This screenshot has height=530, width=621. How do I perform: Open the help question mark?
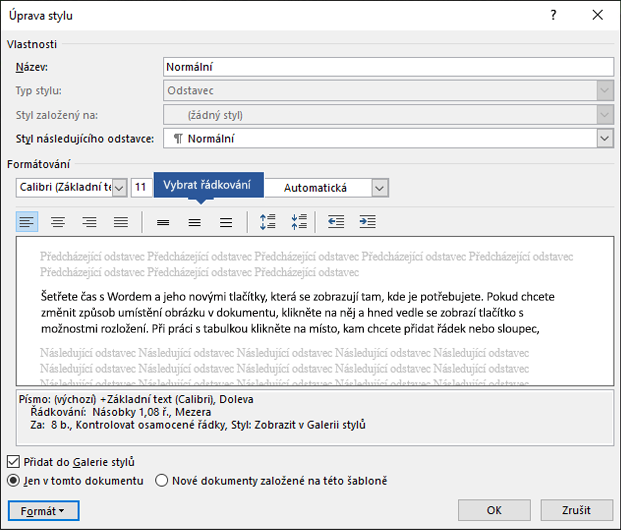553,15
